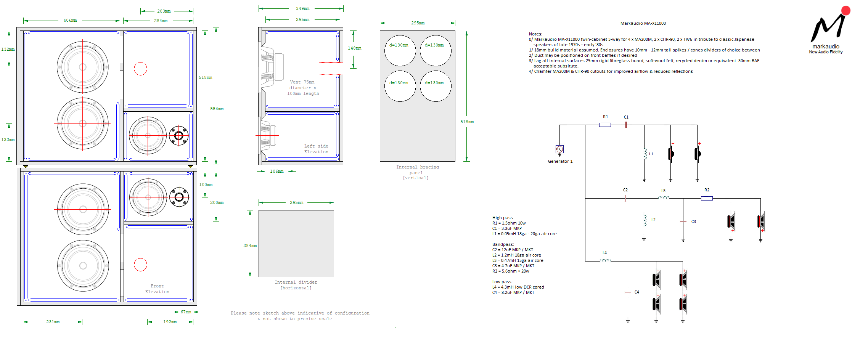Click the midrange driver in lower cabinet

click(148, 197)
